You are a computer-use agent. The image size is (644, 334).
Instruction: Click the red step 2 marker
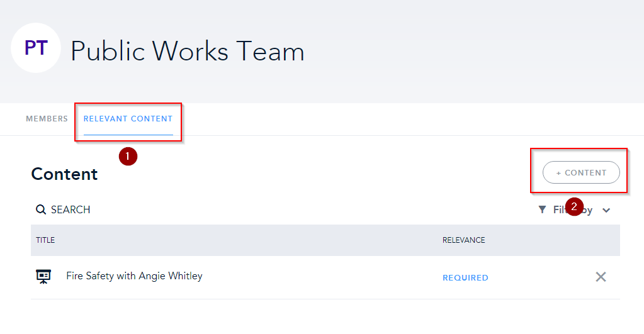point(574,206)
